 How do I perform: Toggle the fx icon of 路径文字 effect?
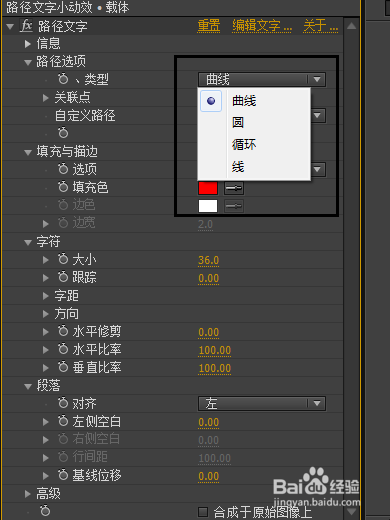click(26, 26)
